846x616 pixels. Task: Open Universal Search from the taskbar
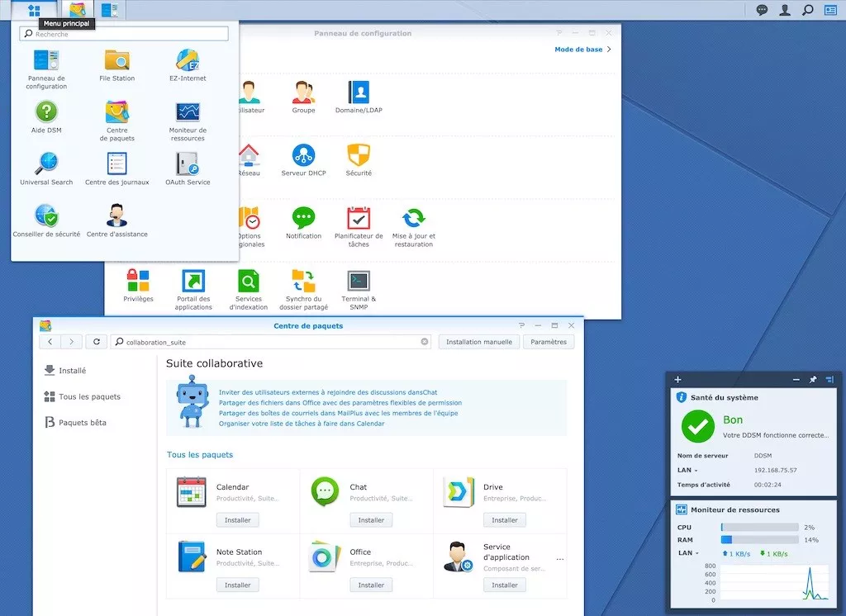[x=806, y=9]
